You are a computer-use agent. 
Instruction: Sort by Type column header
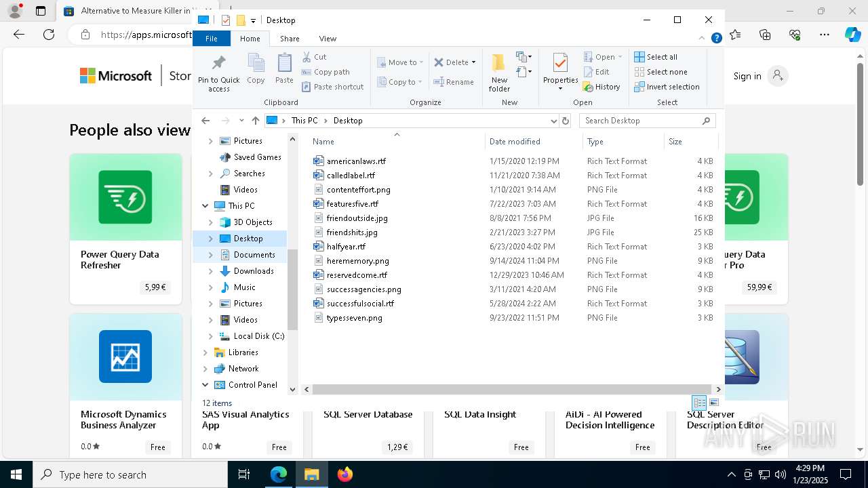click(x=623, y=142)
